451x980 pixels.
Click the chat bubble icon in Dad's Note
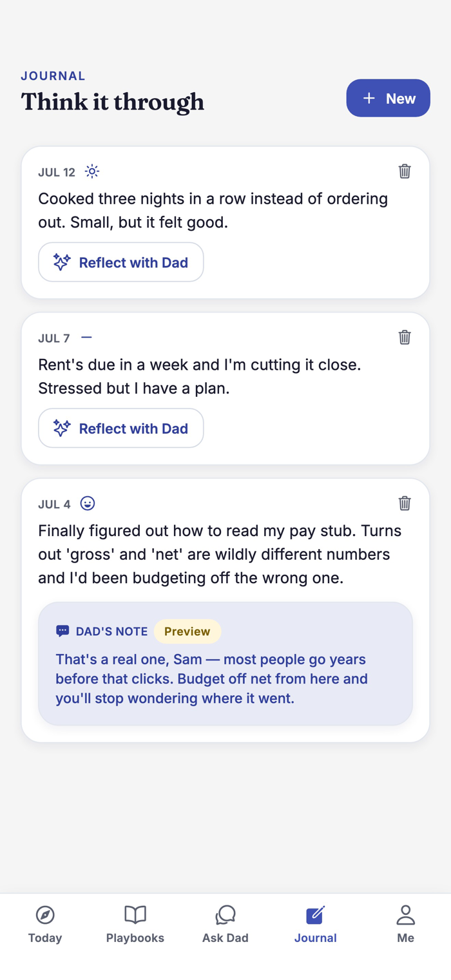[x=62, y=631]
